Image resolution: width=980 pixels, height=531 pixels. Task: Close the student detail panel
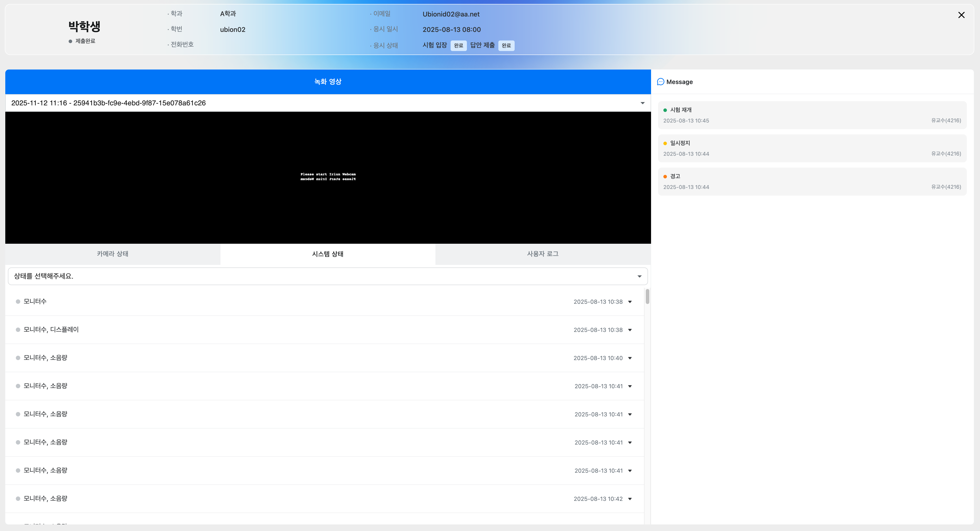point(961,15)
